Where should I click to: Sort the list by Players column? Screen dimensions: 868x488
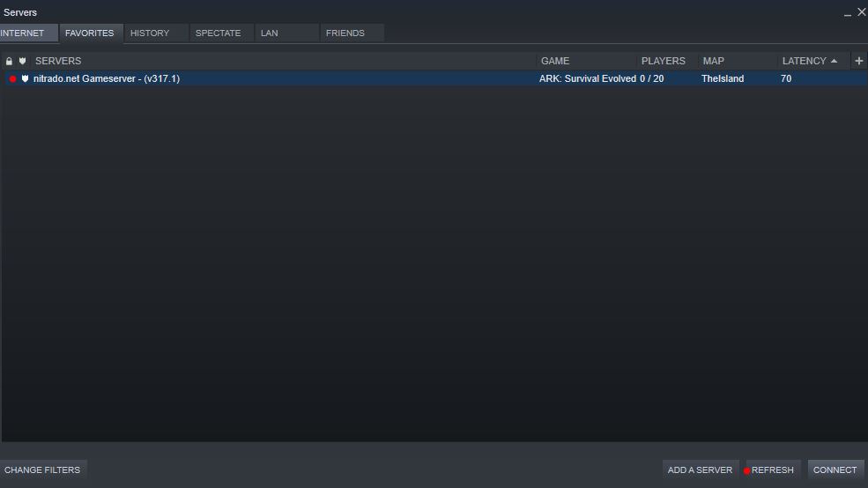coord(664,61)
